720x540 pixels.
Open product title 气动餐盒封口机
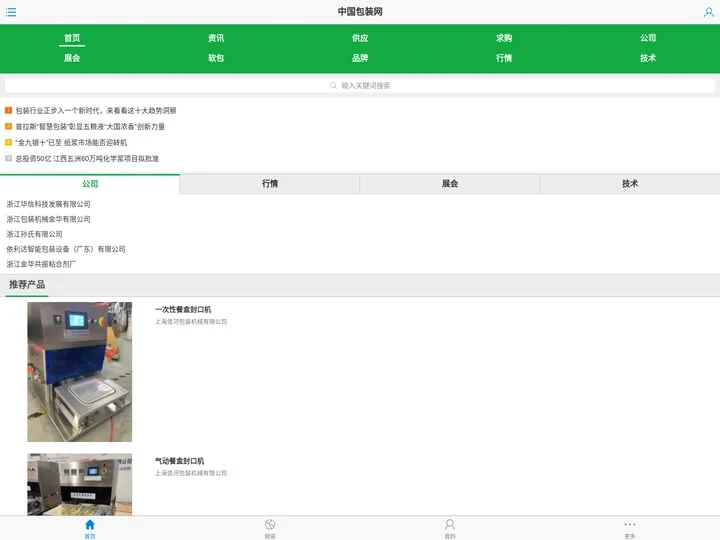(180, 461)
